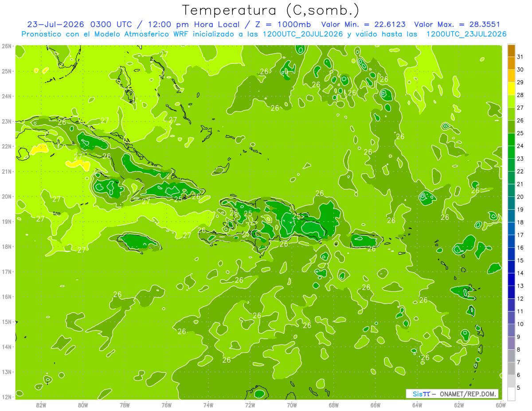Click the 13N latitude axis label
The image size is (532, 411).
click(x=6, y=372)
